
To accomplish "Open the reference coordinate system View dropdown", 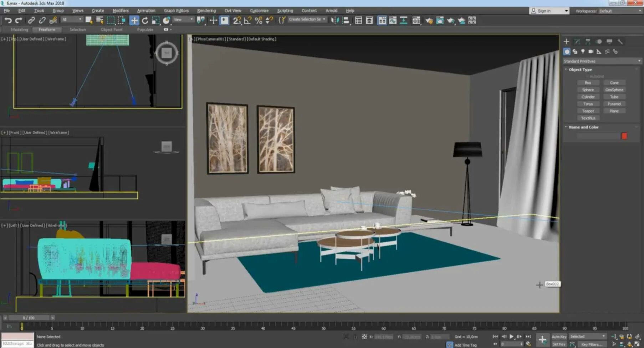I will click(183, 19).
